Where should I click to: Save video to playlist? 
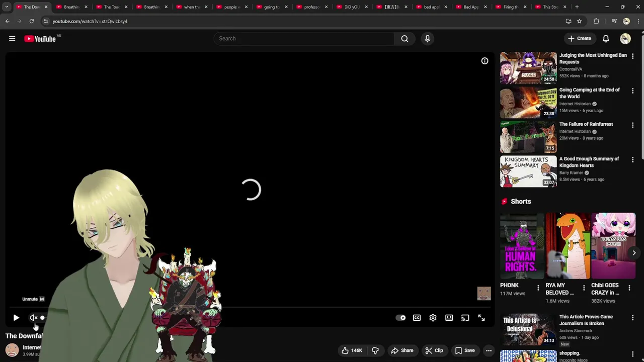click(x=465, y=350)
